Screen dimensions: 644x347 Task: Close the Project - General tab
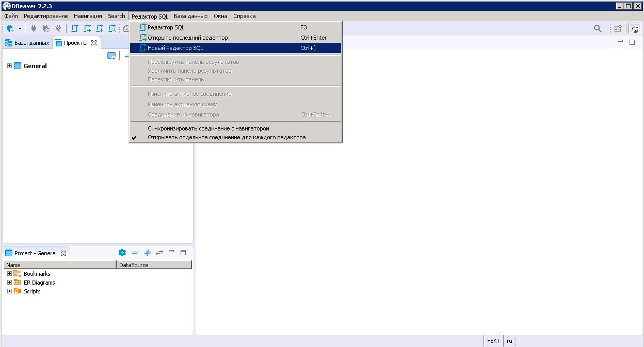63,253
